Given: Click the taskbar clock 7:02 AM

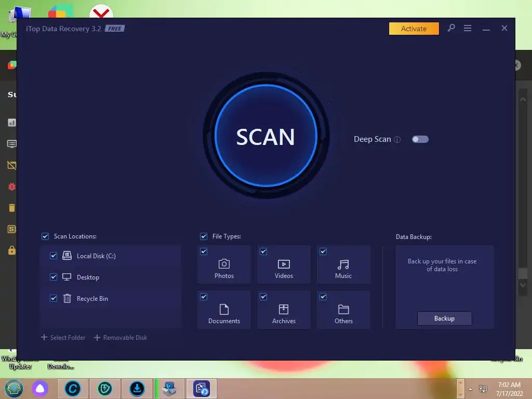Looking at the screenshot, I should coord(509,385).
